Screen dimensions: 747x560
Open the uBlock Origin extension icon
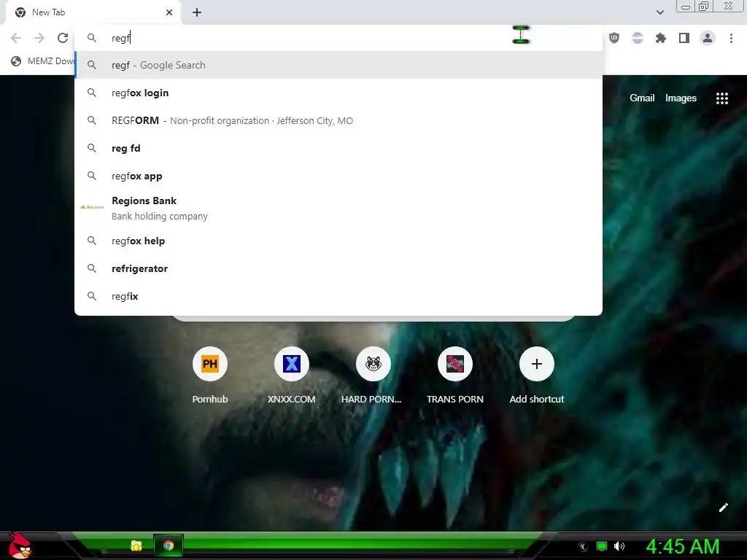[x=614, y=38]
